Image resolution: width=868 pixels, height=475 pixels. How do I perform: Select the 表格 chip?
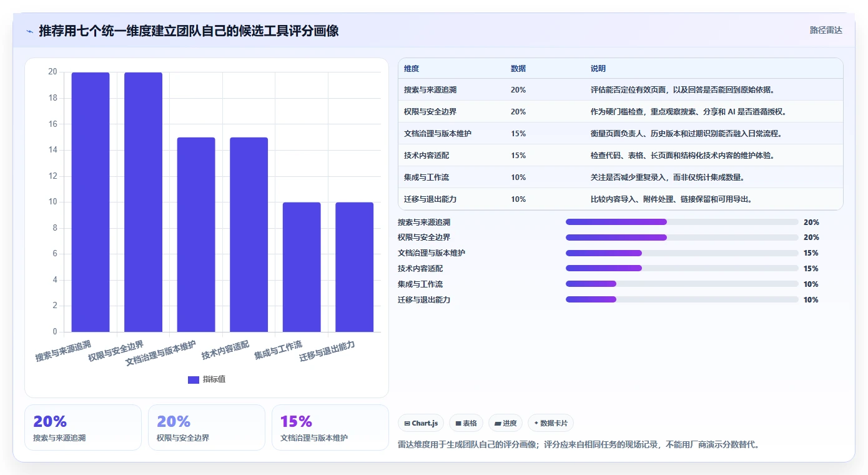(466, 423)
